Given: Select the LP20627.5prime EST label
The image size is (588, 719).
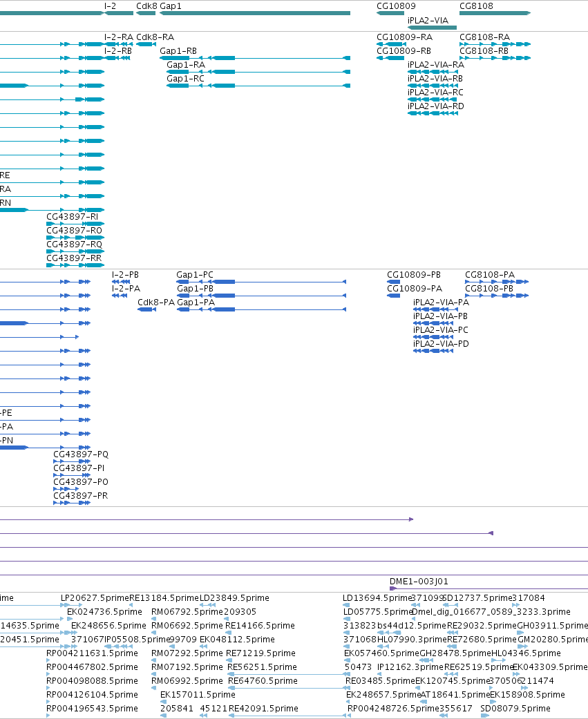Looking at the screenshot, I should click(x=95, y=598).
